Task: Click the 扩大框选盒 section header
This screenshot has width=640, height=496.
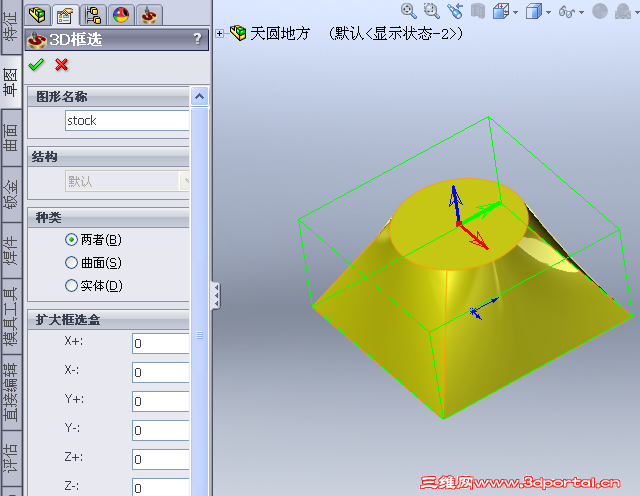Action: point(108,320)
